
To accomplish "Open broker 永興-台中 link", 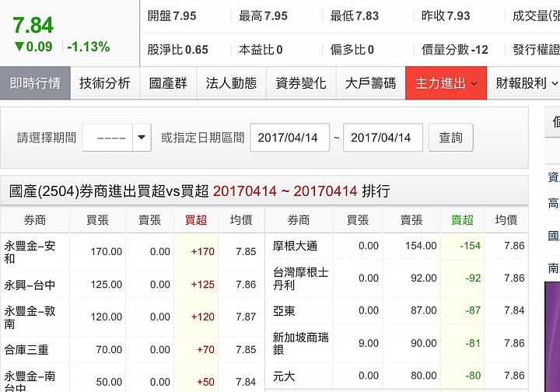I will [x=30, y=285].
